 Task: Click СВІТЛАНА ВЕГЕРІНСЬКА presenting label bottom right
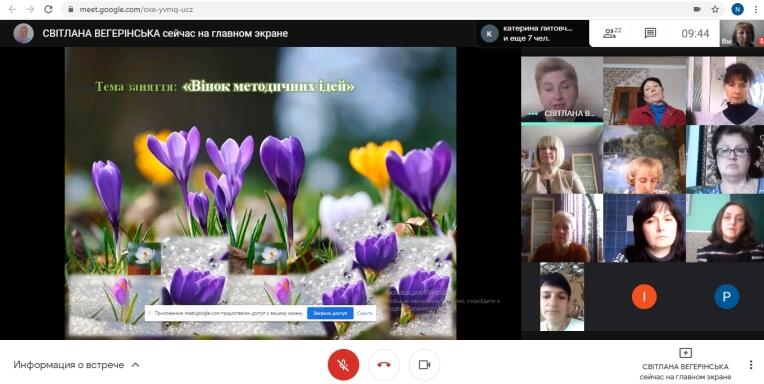685,372
